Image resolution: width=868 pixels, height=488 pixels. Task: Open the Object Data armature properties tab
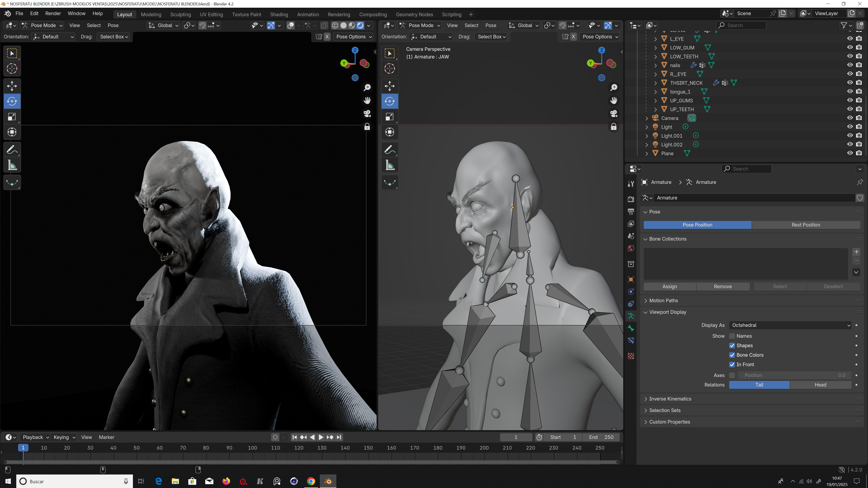click(x=631, y=316)
